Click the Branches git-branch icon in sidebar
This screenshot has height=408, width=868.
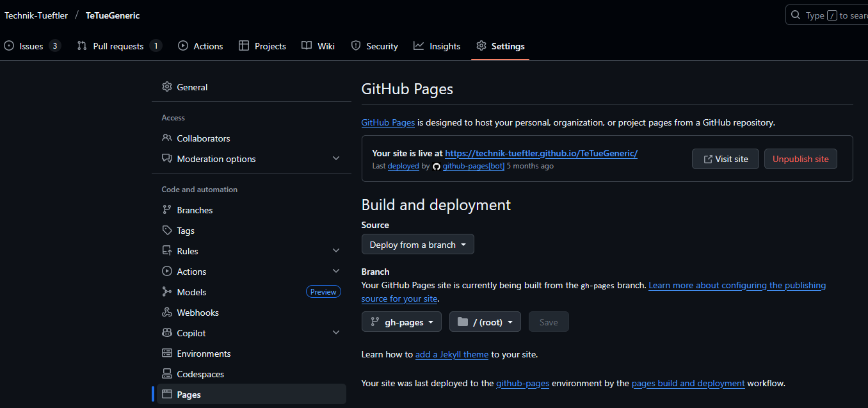[x=167, y=210]
